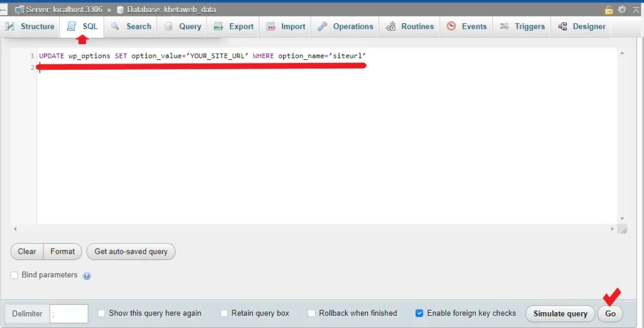The image size is (644, 328).
Task: Click line number 1 in editor gutter
Action: (x=32, y=56)
